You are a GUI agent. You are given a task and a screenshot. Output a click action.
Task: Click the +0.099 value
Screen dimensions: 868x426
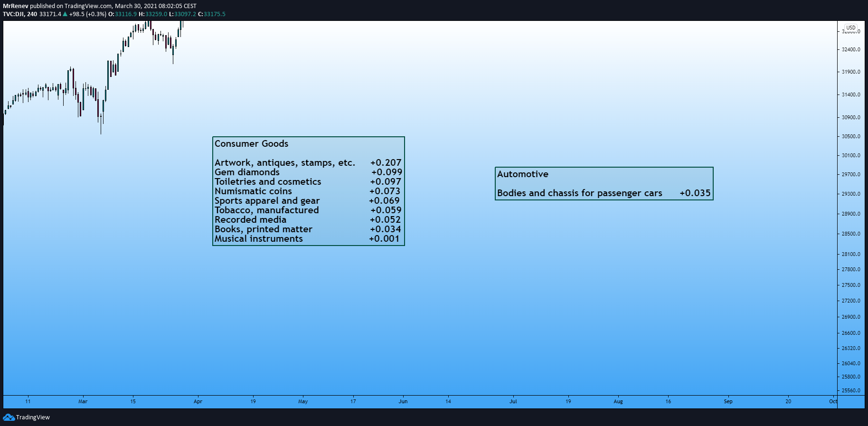387,172
